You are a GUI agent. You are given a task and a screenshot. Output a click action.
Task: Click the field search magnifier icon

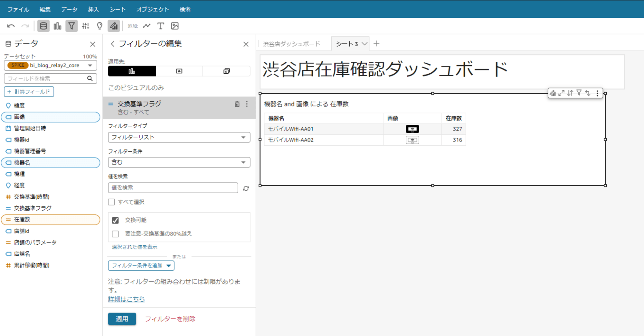tap(90, 78)
